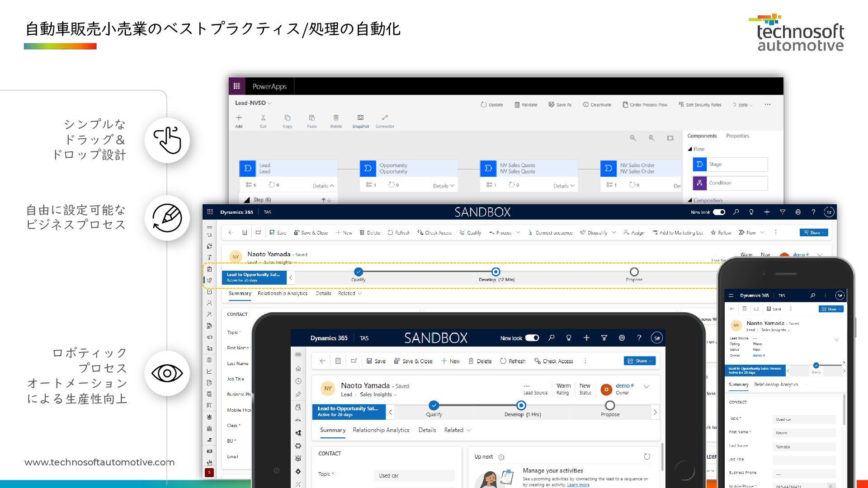Switch to the Components tab
This screenshot has width=868, height=488.
(x=702, y=136)
